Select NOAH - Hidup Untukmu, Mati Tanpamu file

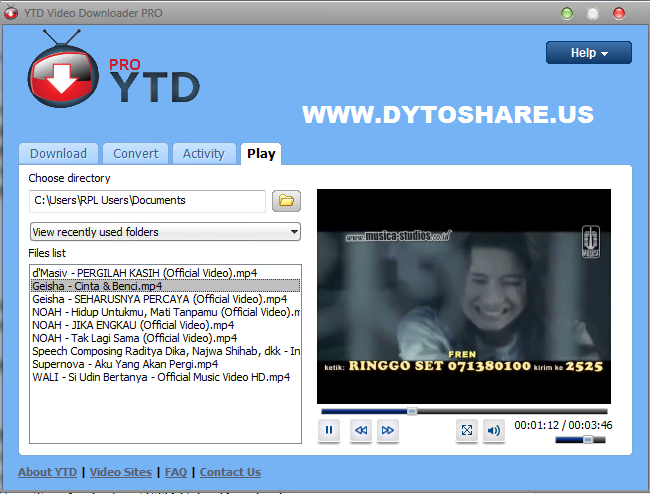(x=165, y=312)
